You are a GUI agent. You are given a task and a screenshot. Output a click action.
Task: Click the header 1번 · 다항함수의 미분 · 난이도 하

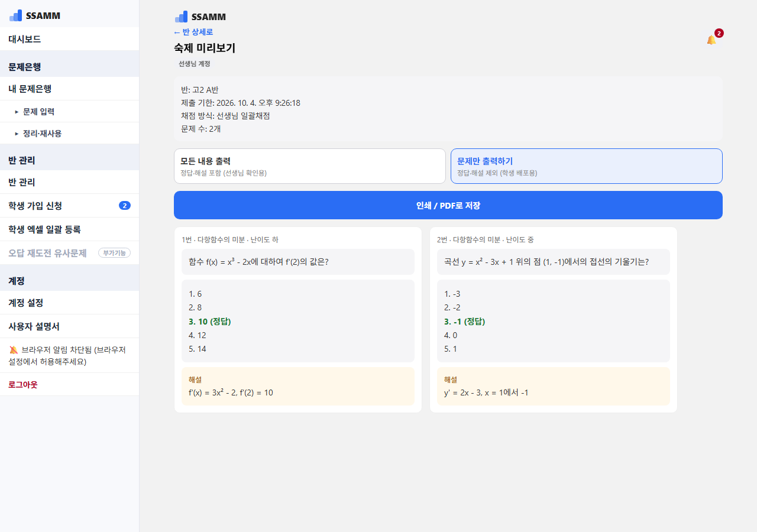pyautogui.click(x=230, y=239)
